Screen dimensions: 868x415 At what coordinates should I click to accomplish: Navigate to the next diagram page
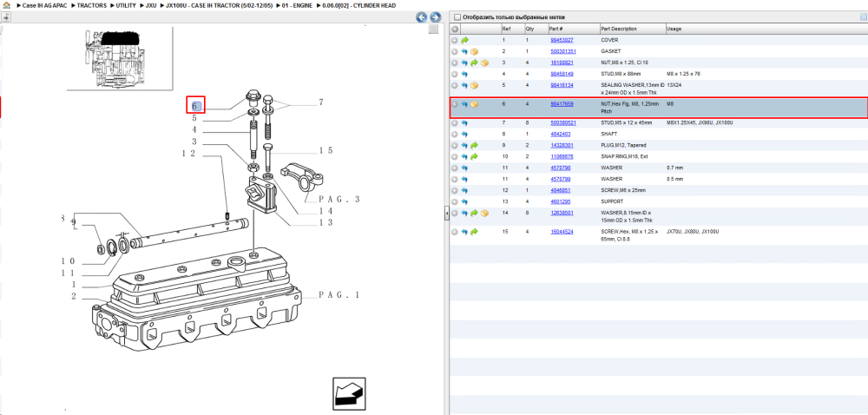tap(436, 17)
